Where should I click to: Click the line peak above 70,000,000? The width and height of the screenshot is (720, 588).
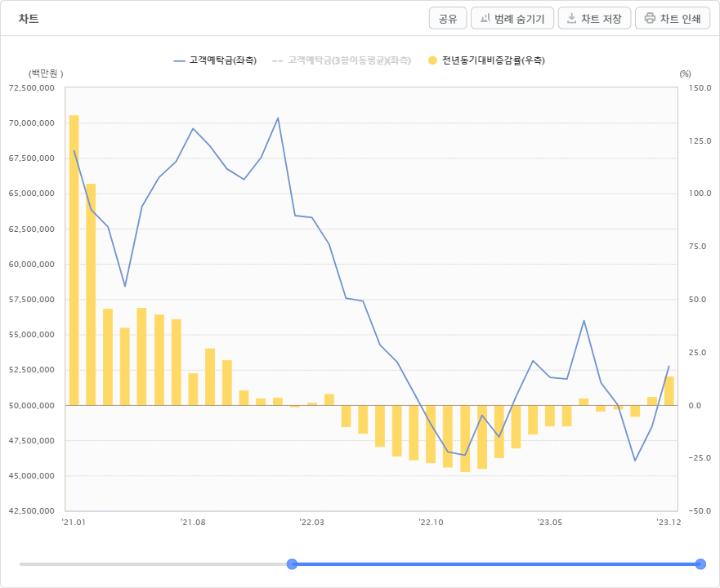(278, 118)
